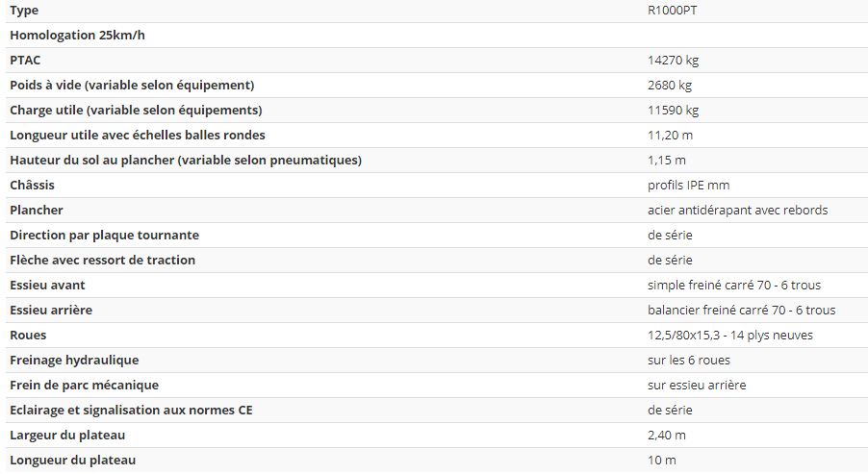Select the Charge utile value 11590 kg

click(x=673, y=110)
